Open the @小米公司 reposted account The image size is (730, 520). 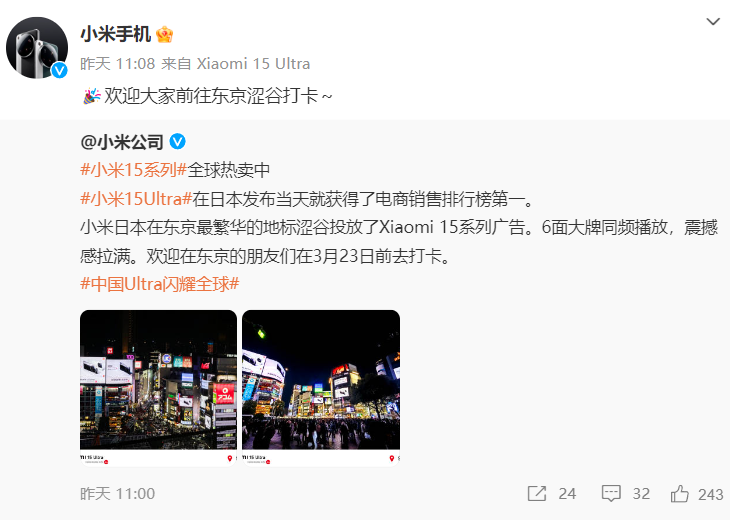point(122,142)
